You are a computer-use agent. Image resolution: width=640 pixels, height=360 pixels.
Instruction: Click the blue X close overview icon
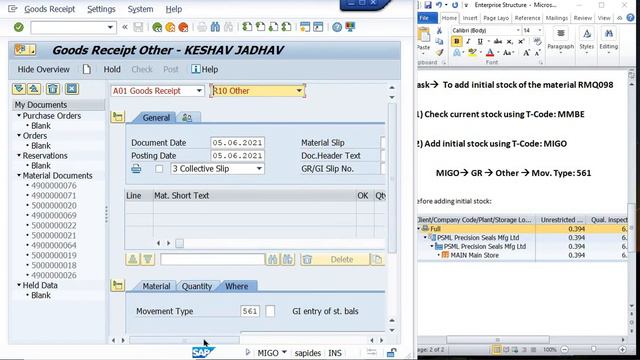click(72, 89)
